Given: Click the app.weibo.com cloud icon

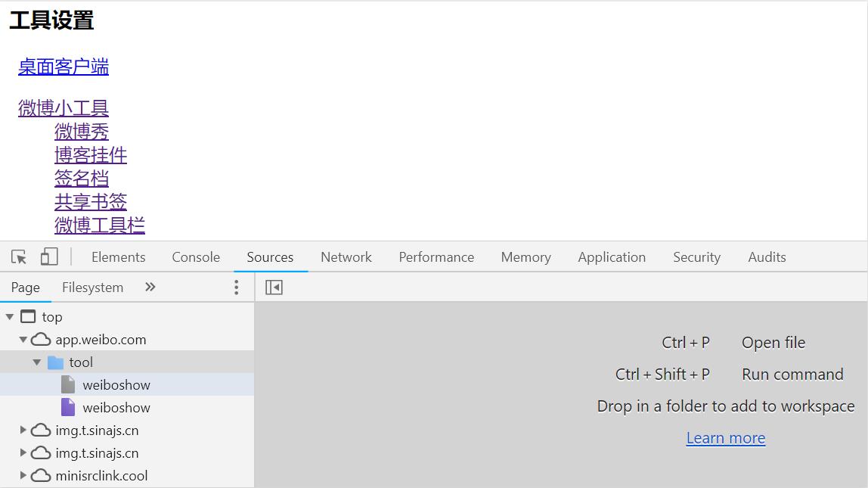Looking at the screenshot, I should 41,339.
